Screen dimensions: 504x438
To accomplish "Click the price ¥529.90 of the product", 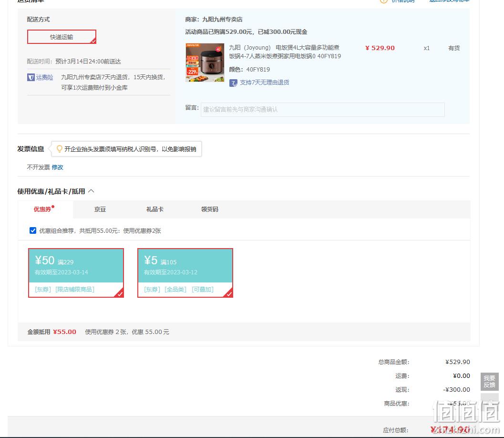I will click(380, 48).
